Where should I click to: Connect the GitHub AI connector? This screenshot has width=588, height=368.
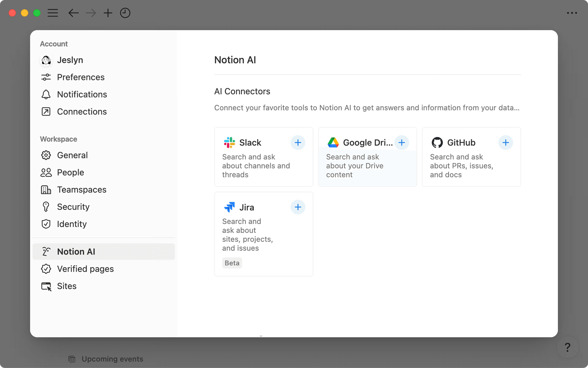pyautogui.click(x=505, y=142)
